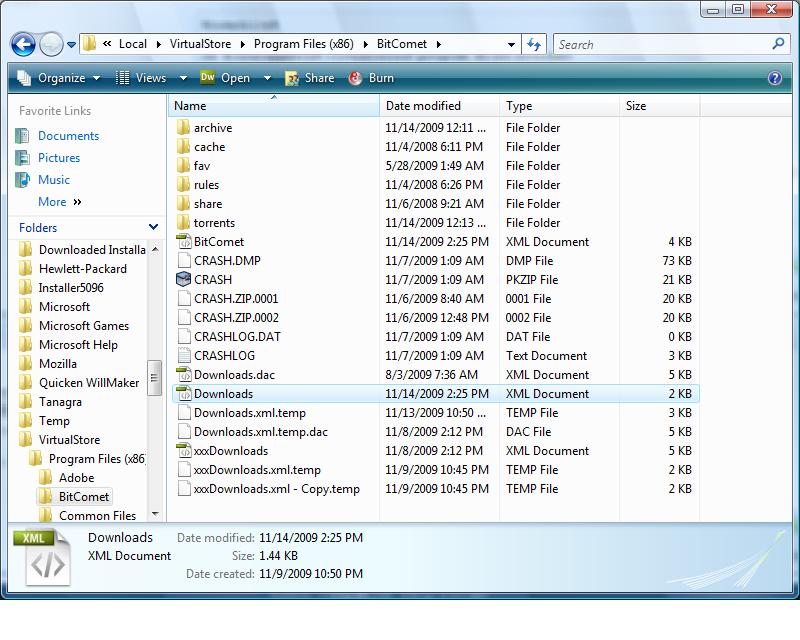The image size is (800, 640).
Task: Click the magnifier icon in the Search box
Action: (x=777, y=44)
